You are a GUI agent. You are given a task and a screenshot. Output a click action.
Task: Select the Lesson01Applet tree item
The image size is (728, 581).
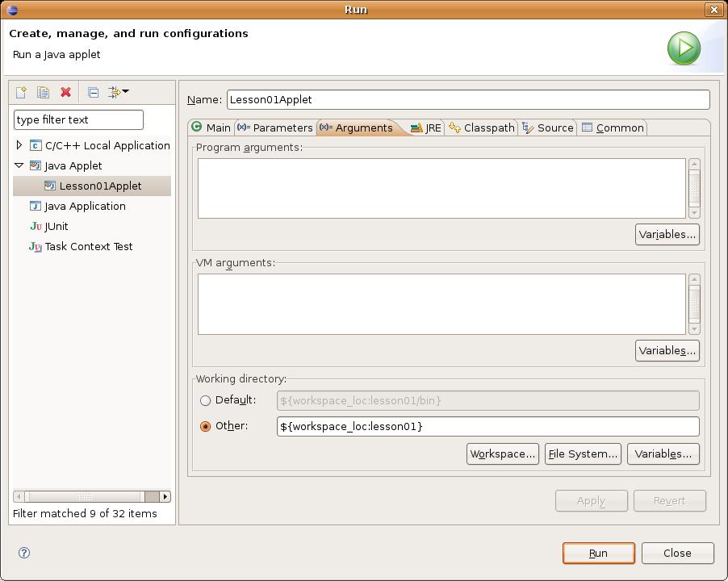92,186
